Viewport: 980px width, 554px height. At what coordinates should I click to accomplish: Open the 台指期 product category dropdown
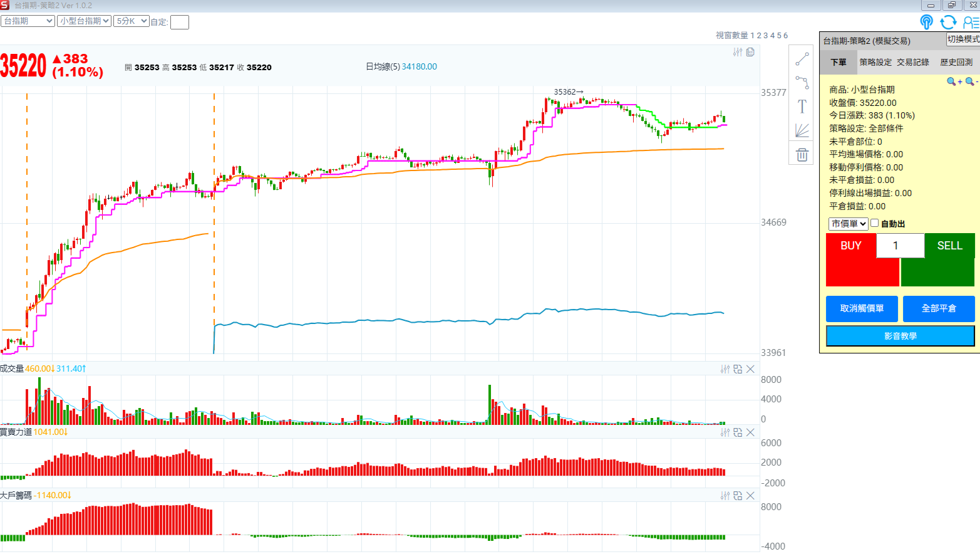[x=28, y=21]
